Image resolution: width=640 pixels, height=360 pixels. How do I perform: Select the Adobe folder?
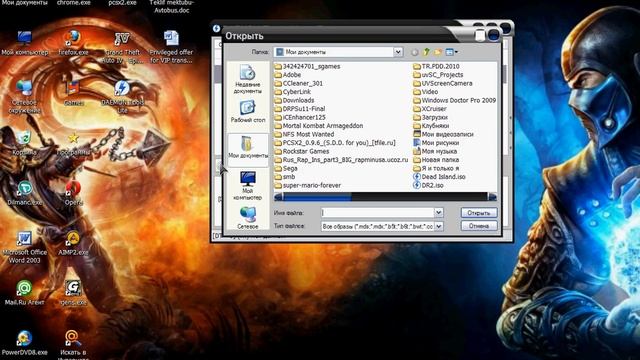288,75
